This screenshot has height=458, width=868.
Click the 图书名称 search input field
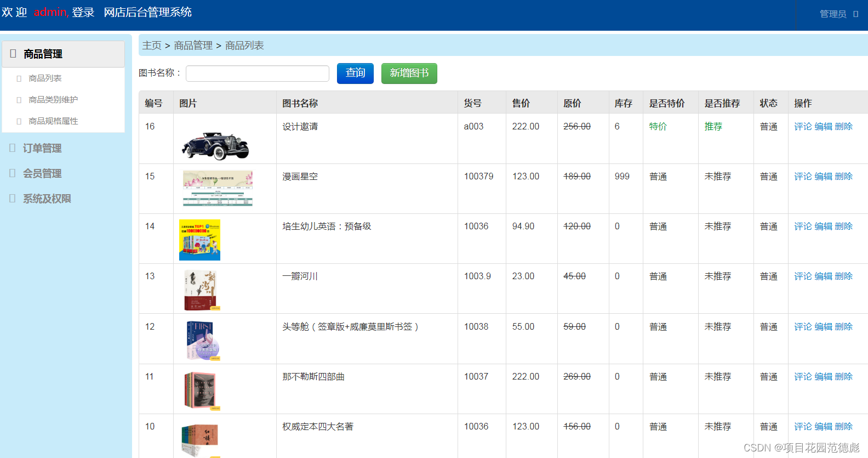click(x=258, y=73)
